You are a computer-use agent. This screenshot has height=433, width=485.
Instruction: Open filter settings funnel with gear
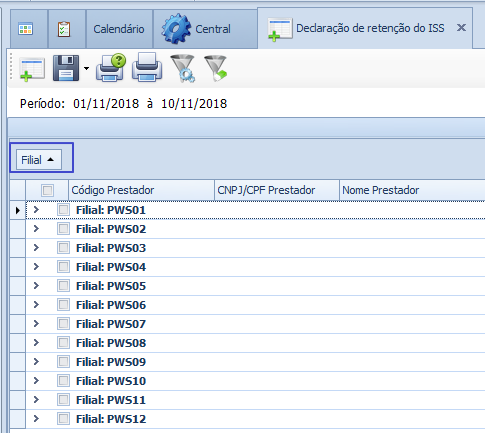point(183,68)
